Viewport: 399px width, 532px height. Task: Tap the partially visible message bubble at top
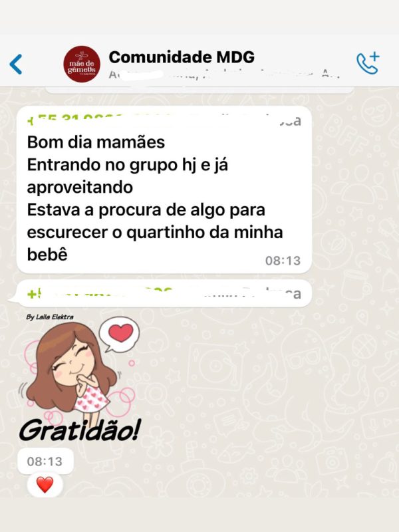click(x=199, y=90)
